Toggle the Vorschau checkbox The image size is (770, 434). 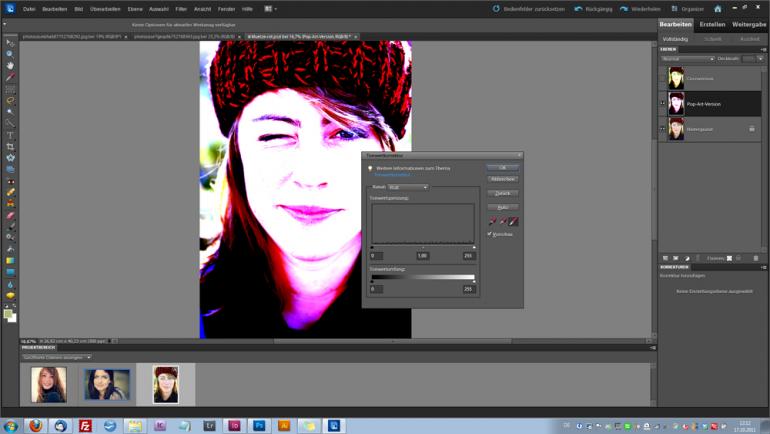pyautogui.click(x=490, y=234)
